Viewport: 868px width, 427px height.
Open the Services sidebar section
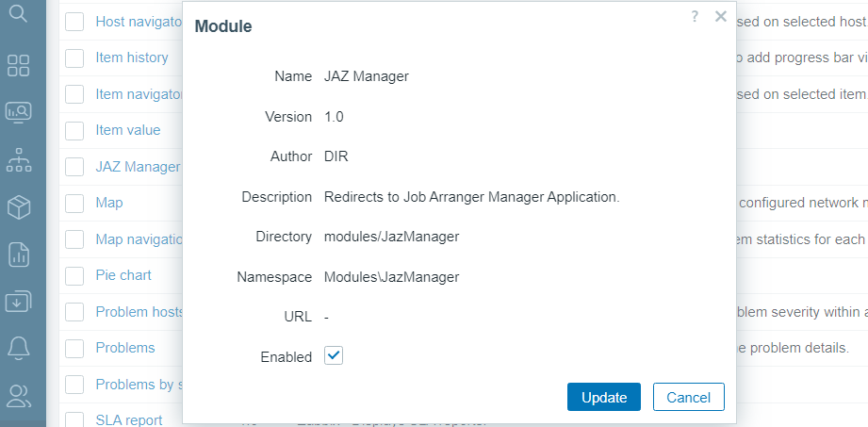(19, 159)
